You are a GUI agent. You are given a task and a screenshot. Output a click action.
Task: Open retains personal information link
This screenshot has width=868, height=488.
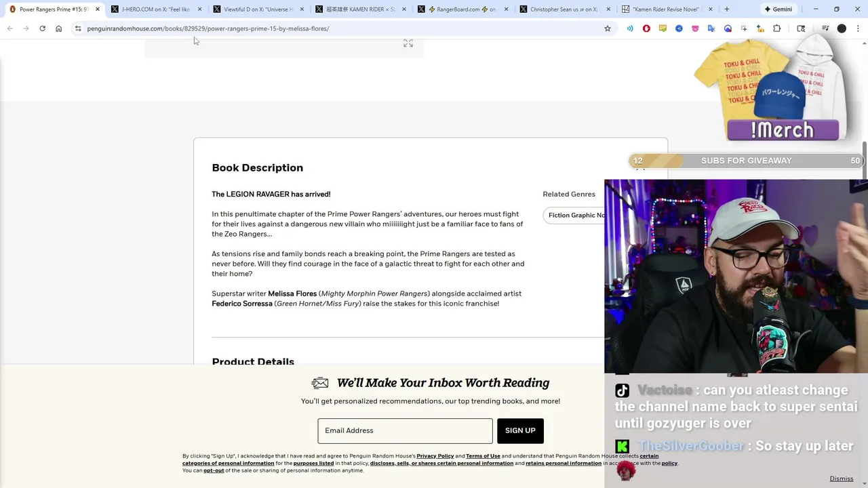pos(563,464)
